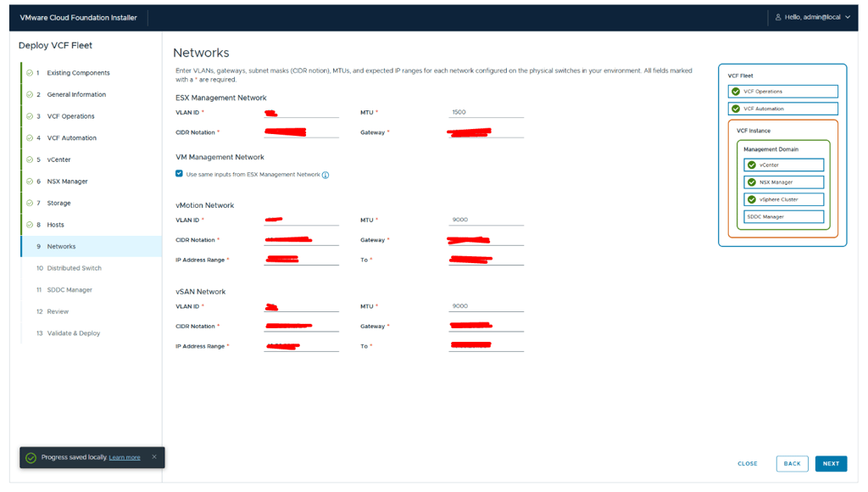
Task: Click the vSAN IP range To field
Action: (x=486, y=346)
